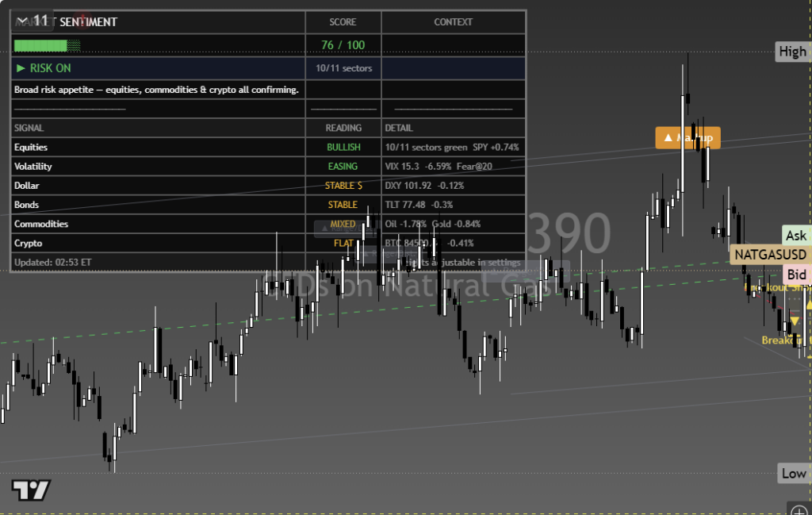Image resolution: width=812 pixels, height=515 pixels.
Task: Click the '10/11 sectors' score cell
Action: click(x=344, y=68)
